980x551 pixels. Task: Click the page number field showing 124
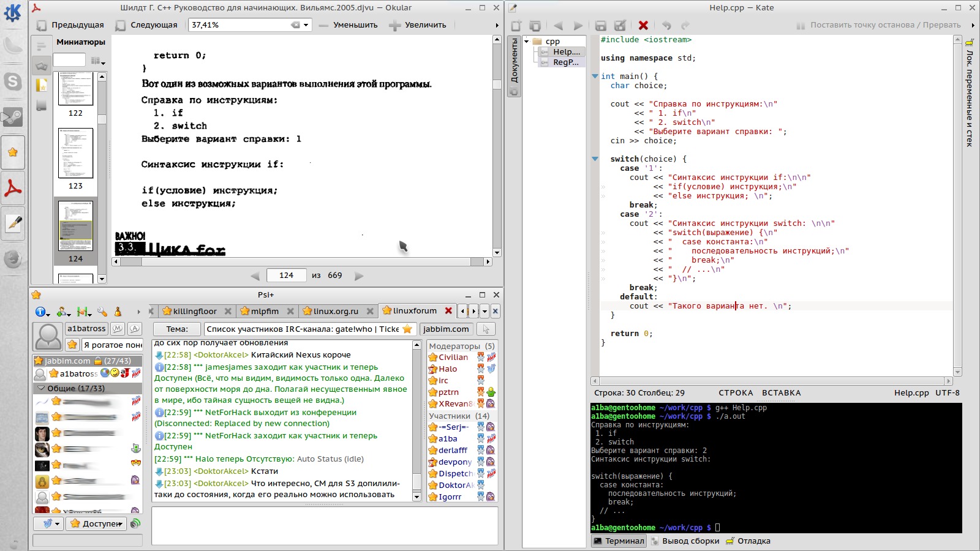tap(286, 275)
